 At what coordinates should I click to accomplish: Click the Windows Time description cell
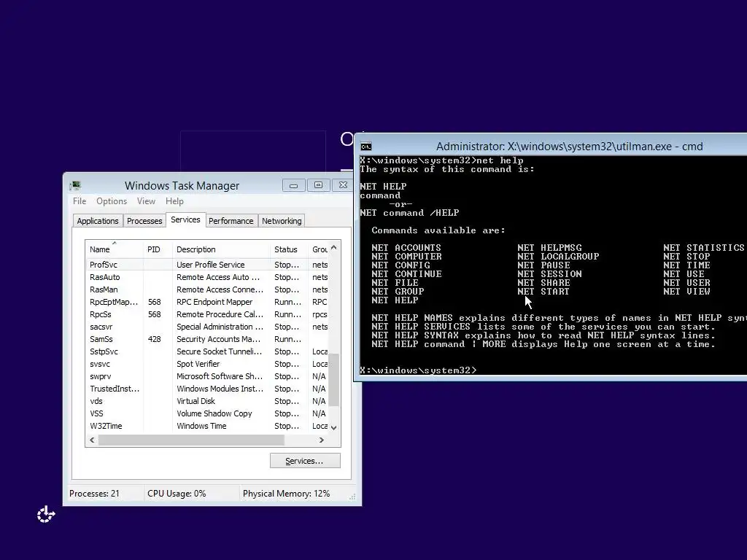click(x=201, y=426)
